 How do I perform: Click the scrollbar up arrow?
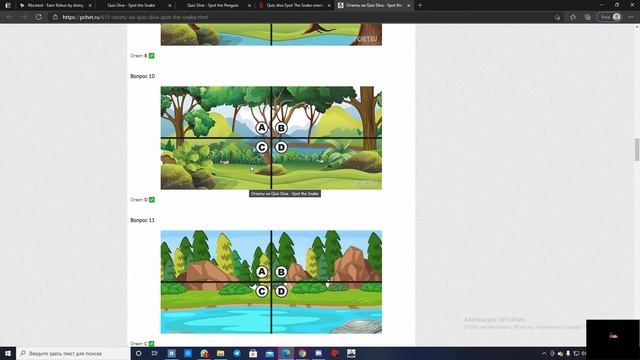click(x=637, y=27)
